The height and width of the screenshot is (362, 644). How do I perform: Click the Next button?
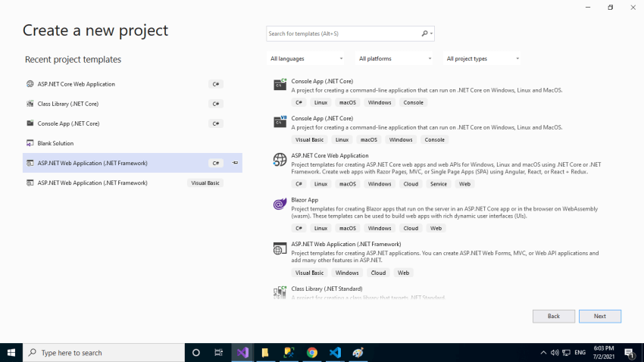[599, 316]
